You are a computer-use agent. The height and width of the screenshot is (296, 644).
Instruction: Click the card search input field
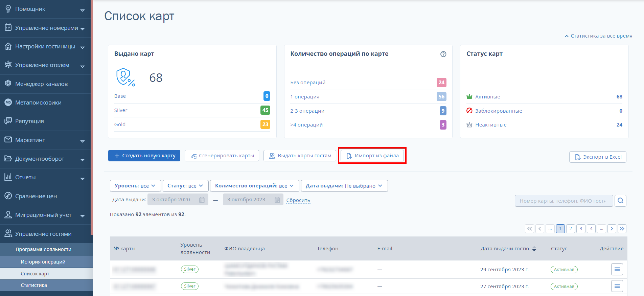coord(564,201)
